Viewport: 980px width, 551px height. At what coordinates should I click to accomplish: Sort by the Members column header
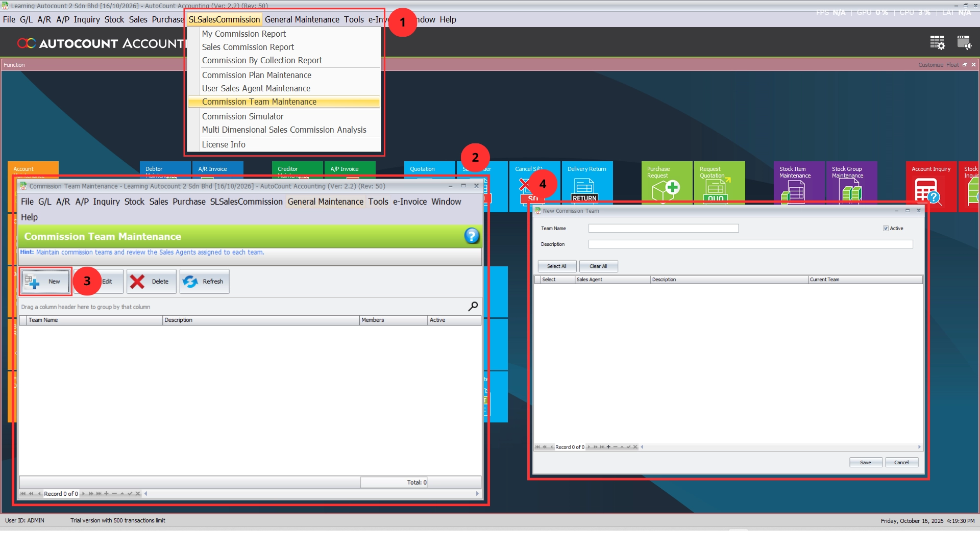click(393, 320)
